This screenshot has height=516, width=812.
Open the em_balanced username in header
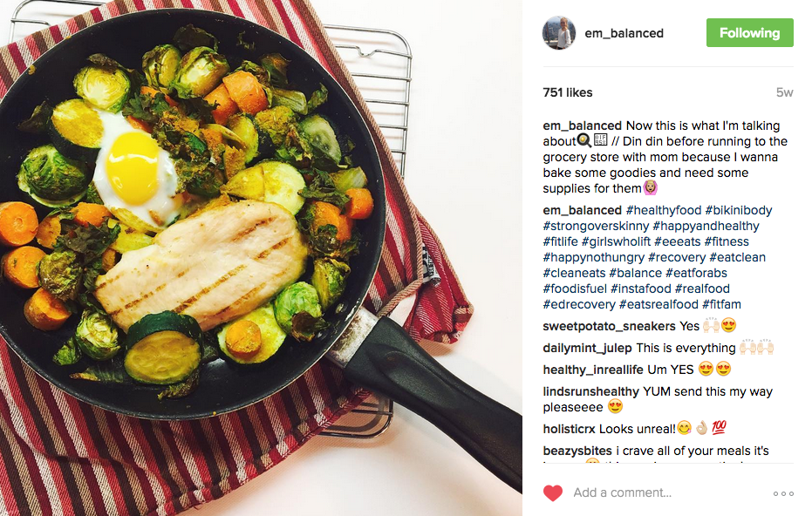click(624, 33)
